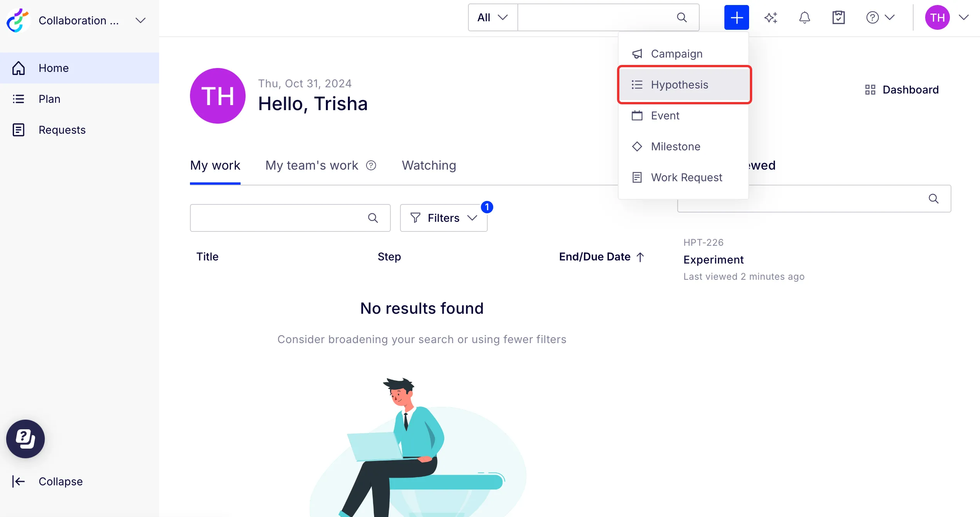This screenshot has width=980, height=517.
Task: Click the TH user avatar in header
Action: pos(938,17)
